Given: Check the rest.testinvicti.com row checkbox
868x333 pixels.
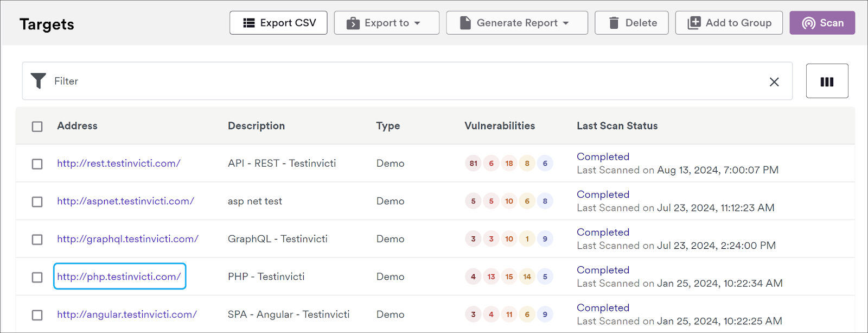Looking at the screenshot, I should pos(37,164).
